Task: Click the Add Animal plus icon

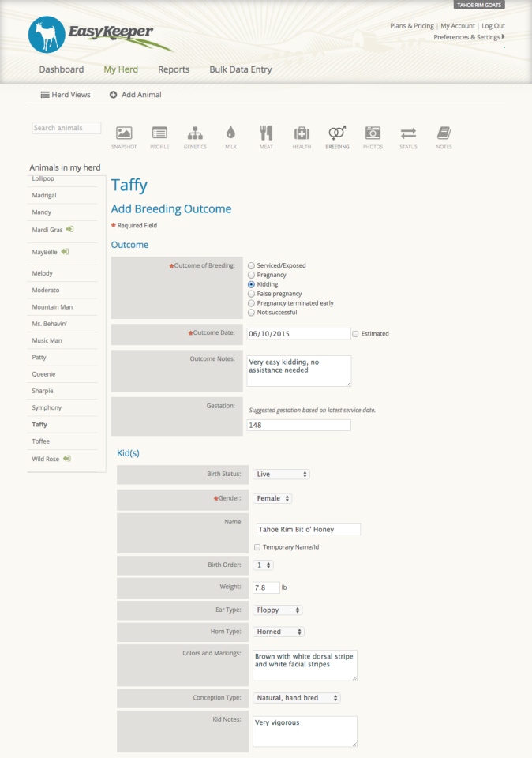Action: click(x=113, y=95)
